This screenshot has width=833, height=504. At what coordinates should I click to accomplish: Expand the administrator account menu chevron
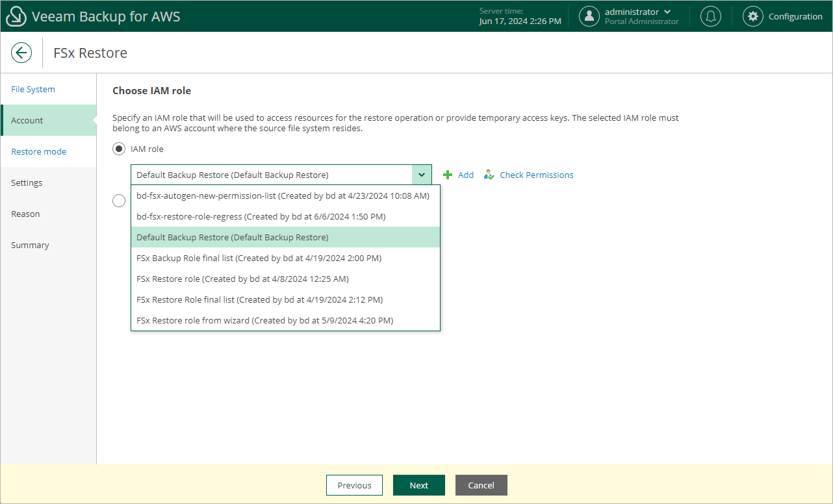(x=667, y=12)
